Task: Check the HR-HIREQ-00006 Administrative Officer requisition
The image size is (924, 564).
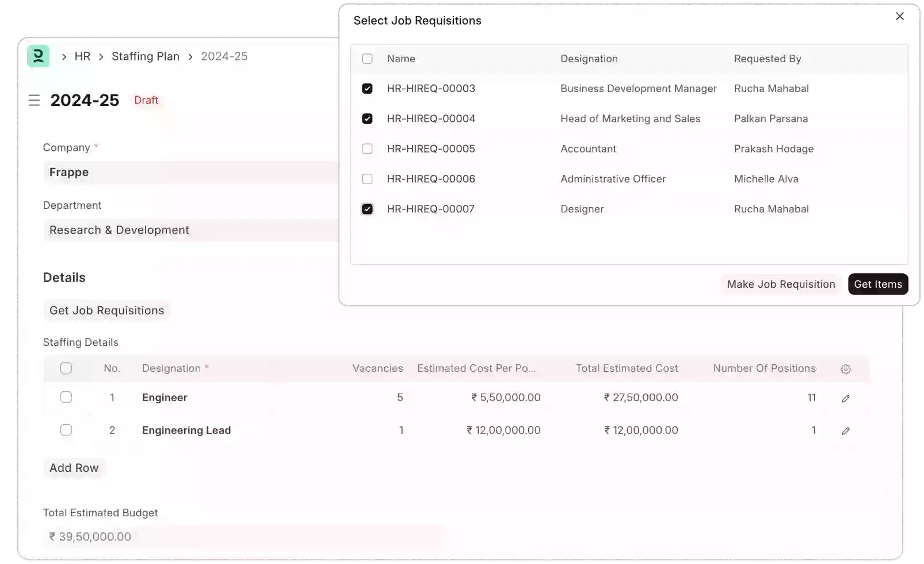Action: (367, 178)
